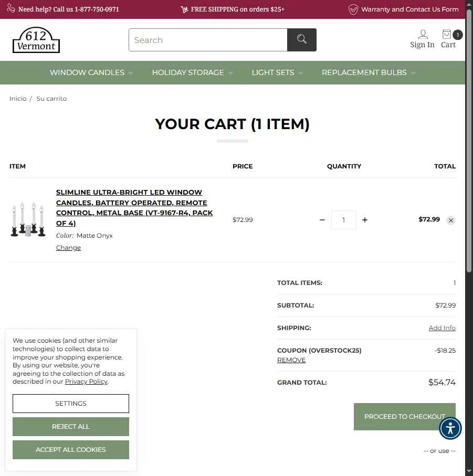This screenshot has height=476, width=473.
Task: Open Slimline Ultra-Bright LED candles product link
Action: pos(134,208)
